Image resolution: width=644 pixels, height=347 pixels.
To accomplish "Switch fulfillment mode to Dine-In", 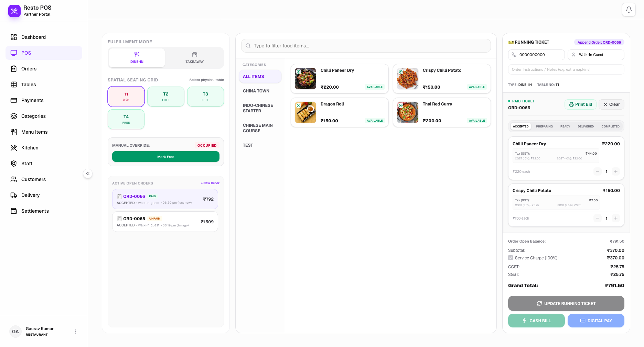I will point(137,58).
